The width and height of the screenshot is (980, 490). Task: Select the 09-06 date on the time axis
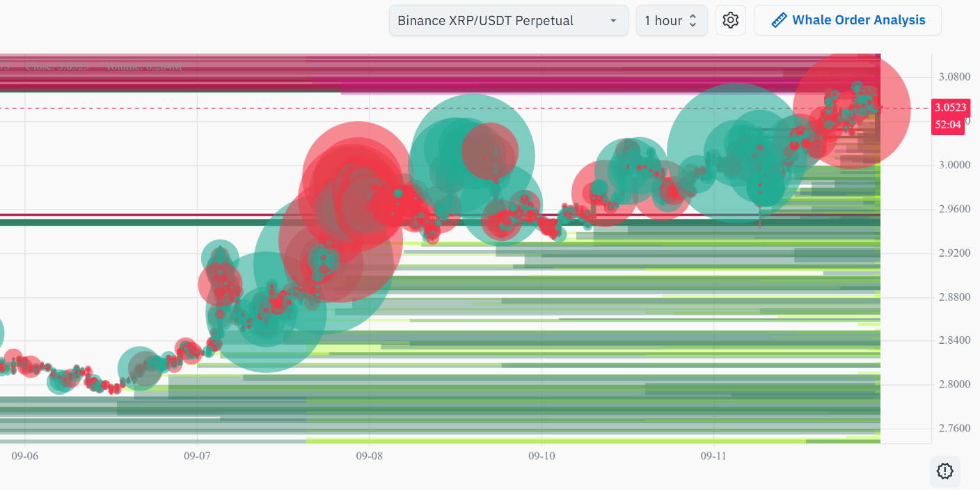coord(25,456)
